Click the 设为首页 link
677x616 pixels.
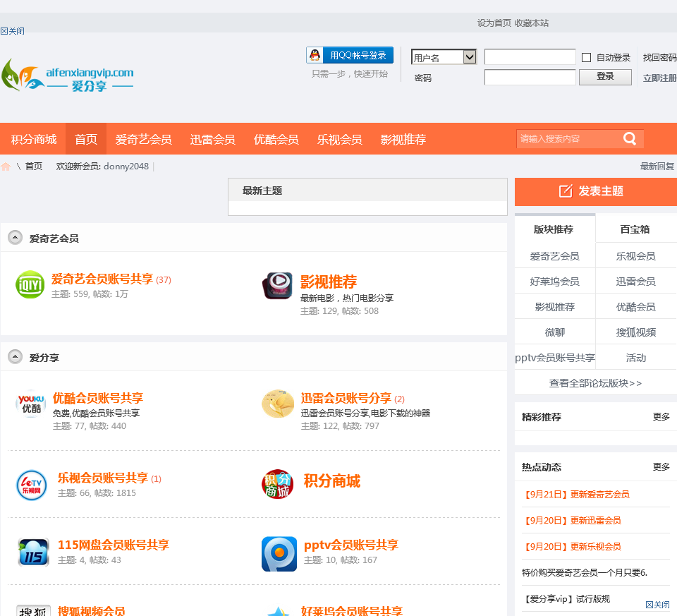coord(494,23)
